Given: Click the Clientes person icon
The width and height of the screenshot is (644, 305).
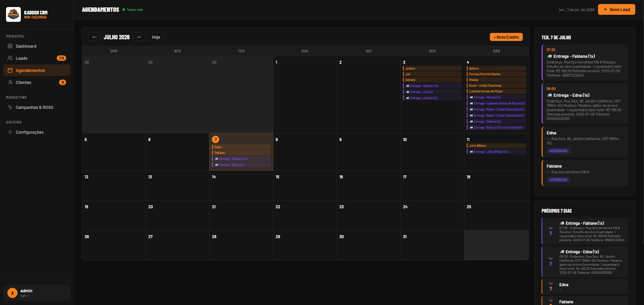Looking at the screenshot, I should tap(10, 82).
